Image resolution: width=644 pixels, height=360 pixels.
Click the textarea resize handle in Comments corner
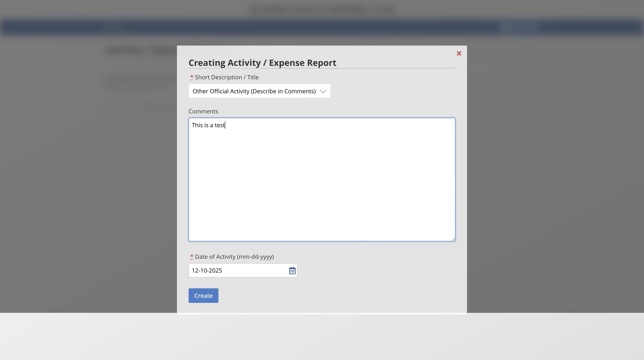tap(453, 239)
